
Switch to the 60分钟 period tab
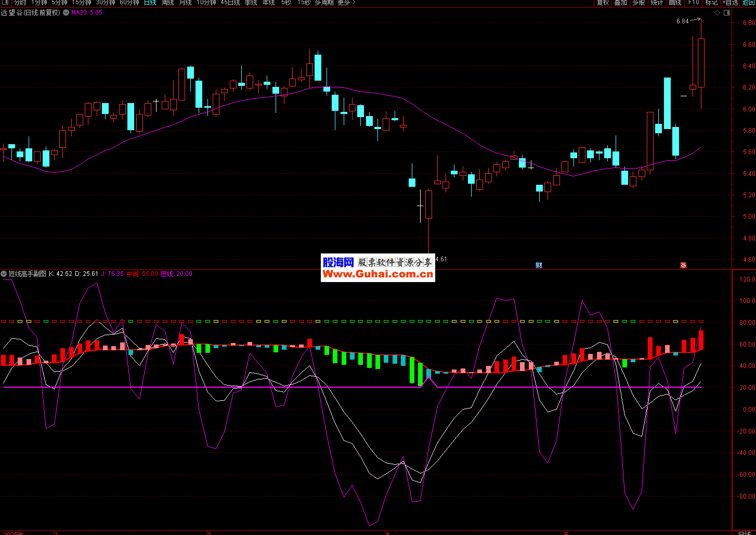point(129,3)
